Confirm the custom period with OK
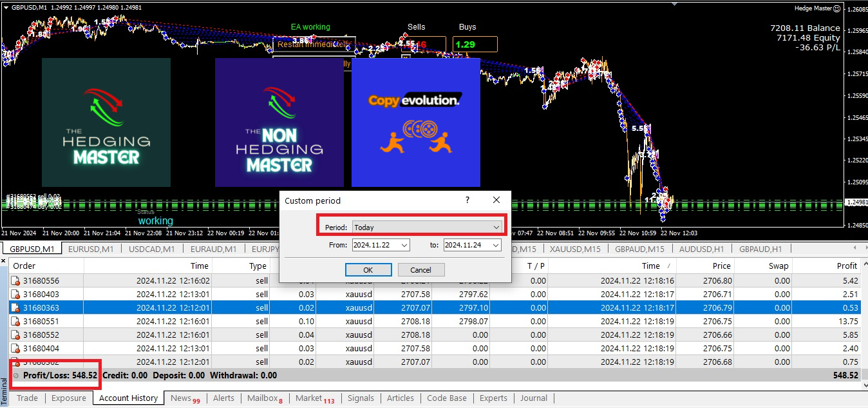868x408 pixels. point(368,270)
